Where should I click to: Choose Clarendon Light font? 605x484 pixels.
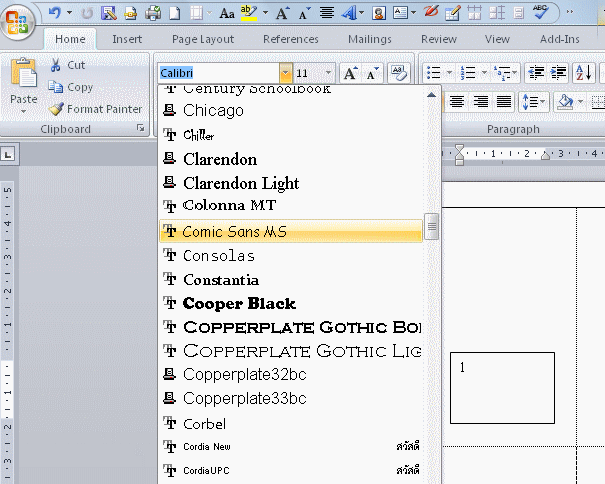click(x=291, y=183)
